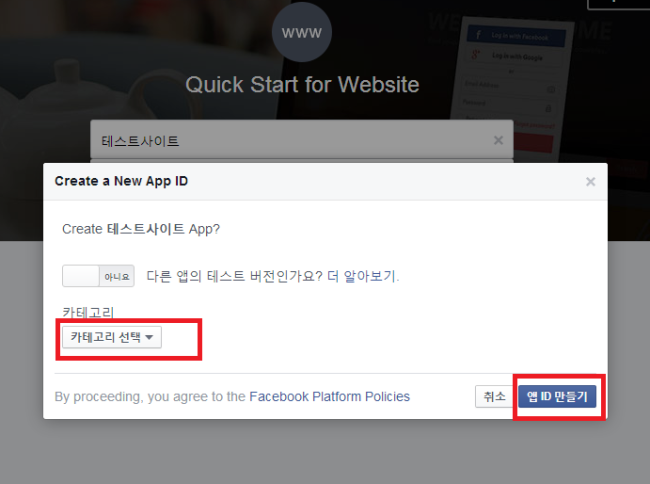This screenshot has height=484, width=650.
Task: Click the 앱 ID 만들기 button
Action: click(x=557, y=397)
